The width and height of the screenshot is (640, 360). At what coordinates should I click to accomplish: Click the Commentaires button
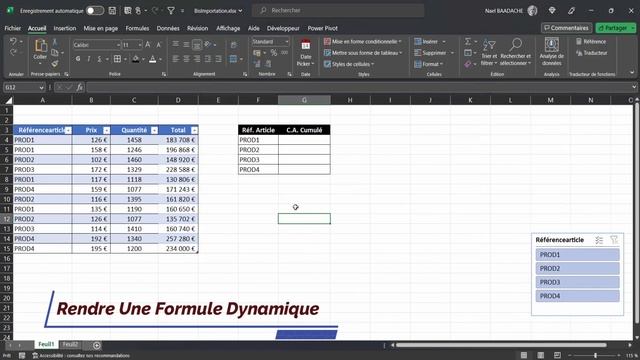(567, 28)
